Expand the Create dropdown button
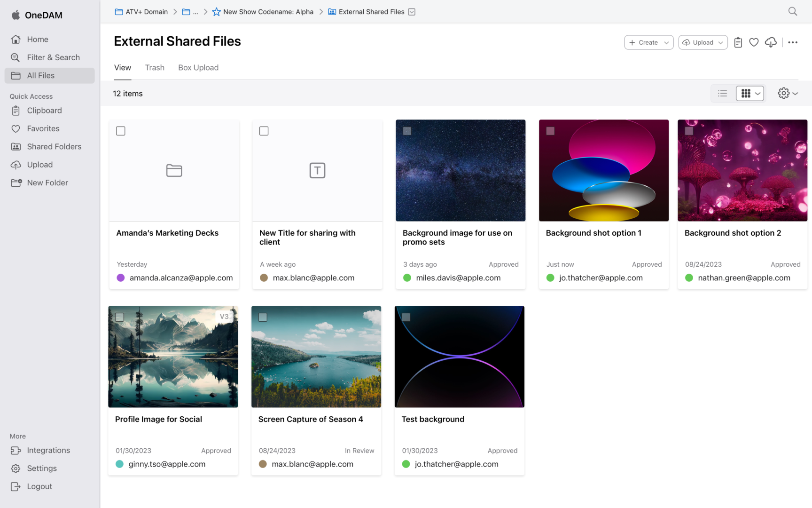Image resolution: width=812 pixels, height=508 pixels. click(x=648, y=42)
